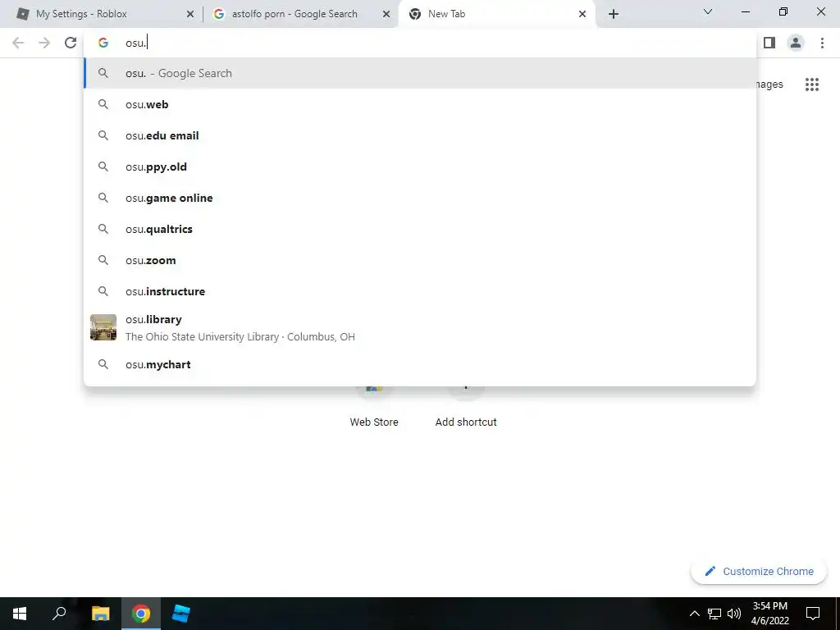Open the Images link at top right
This screenshot has height=630, width=840.
point(769,84)
